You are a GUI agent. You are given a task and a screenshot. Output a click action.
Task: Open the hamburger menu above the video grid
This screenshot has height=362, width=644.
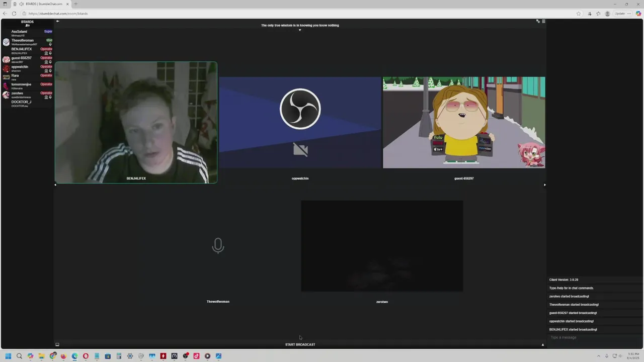543,21
